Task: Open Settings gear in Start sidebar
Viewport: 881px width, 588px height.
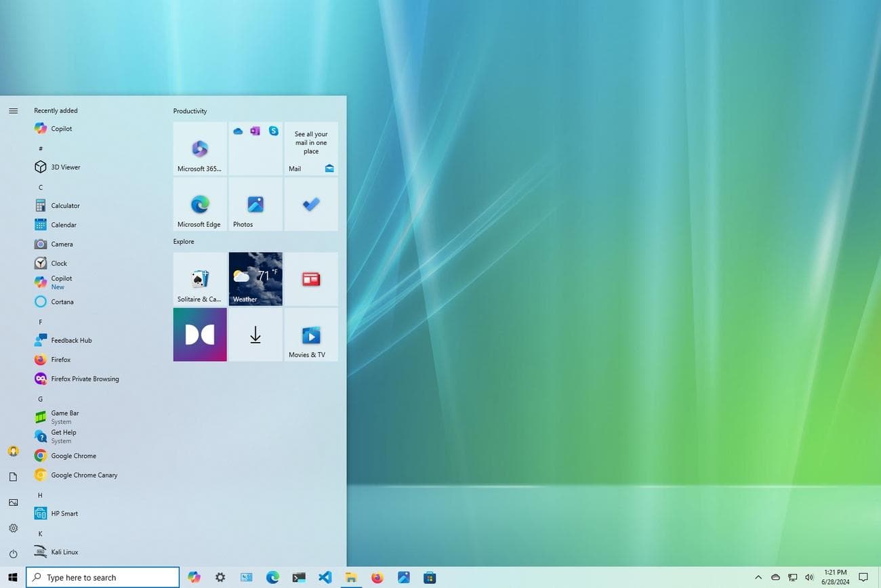Action: 13,528
